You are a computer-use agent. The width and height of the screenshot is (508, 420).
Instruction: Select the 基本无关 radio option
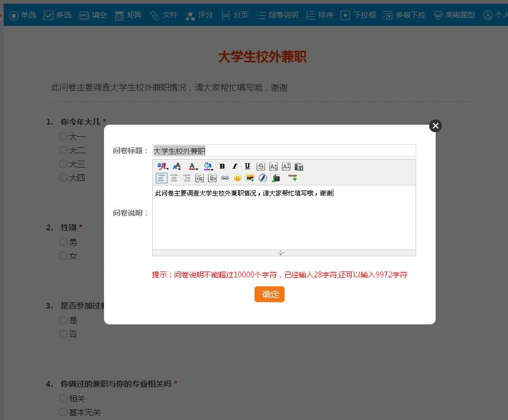pyautogui.click(x=63, y=412)
